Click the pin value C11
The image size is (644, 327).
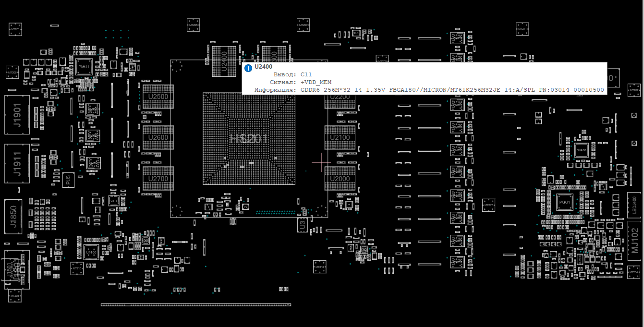pyautogui.click(x=306, y=74)
